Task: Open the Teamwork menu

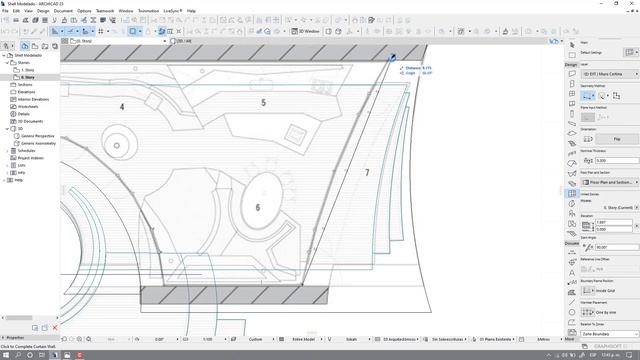Action: click(105, 11)
